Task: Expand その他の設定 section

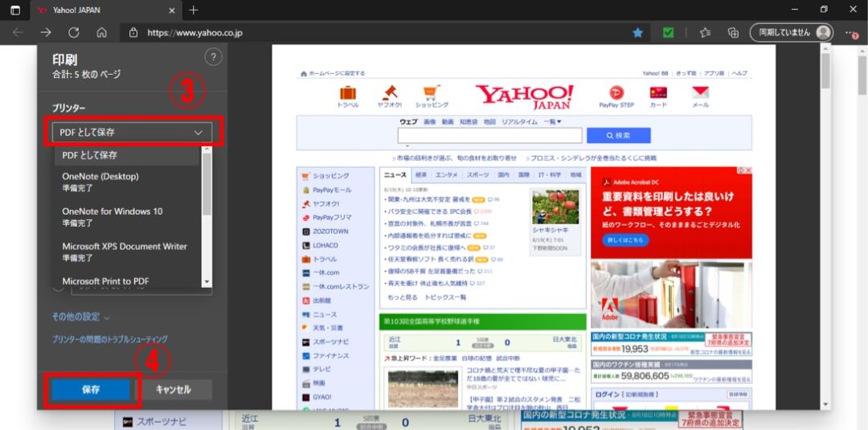Action: pyautogui.click(x=81, y=317)
